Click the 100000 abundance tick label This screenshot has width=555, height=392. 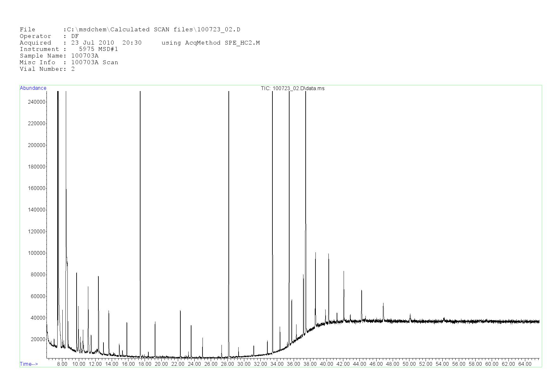tap(37, 253)
